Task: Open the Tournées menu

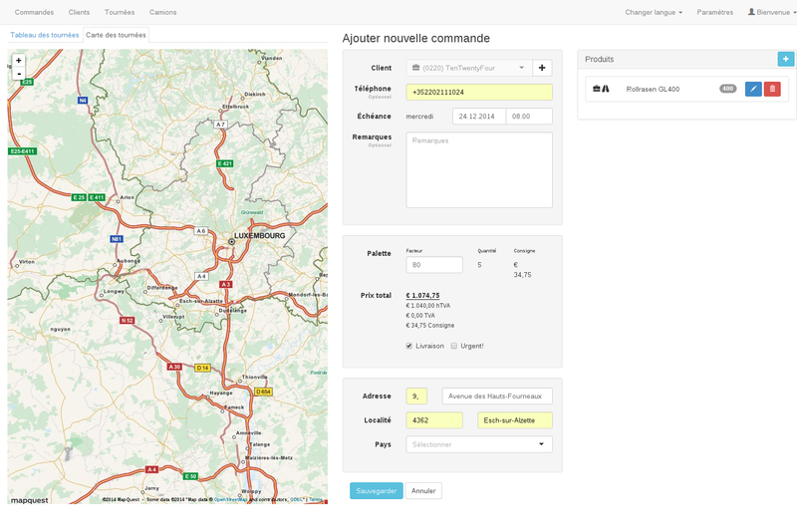Action: pos(120,12)
